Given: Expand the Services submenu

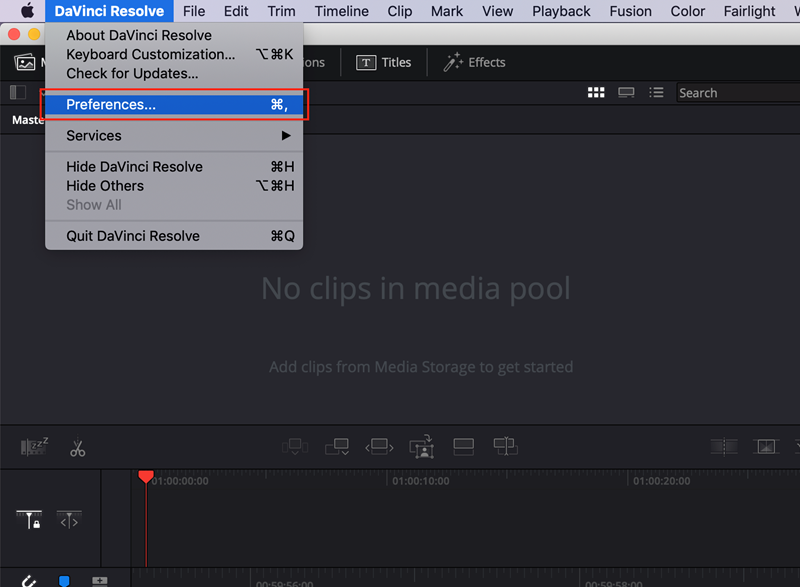Looking at the screenshot, I should click(x=174, y=136).
